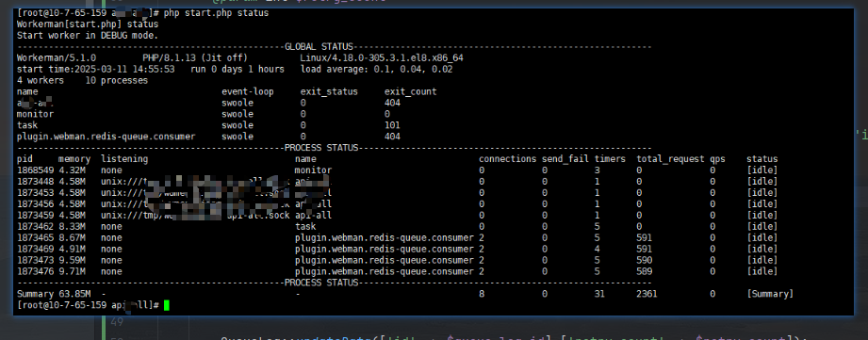Image resolution: width=868 pixels, height=340 pixels.
Task: Click the connections column header
Action: coord(508,159)
